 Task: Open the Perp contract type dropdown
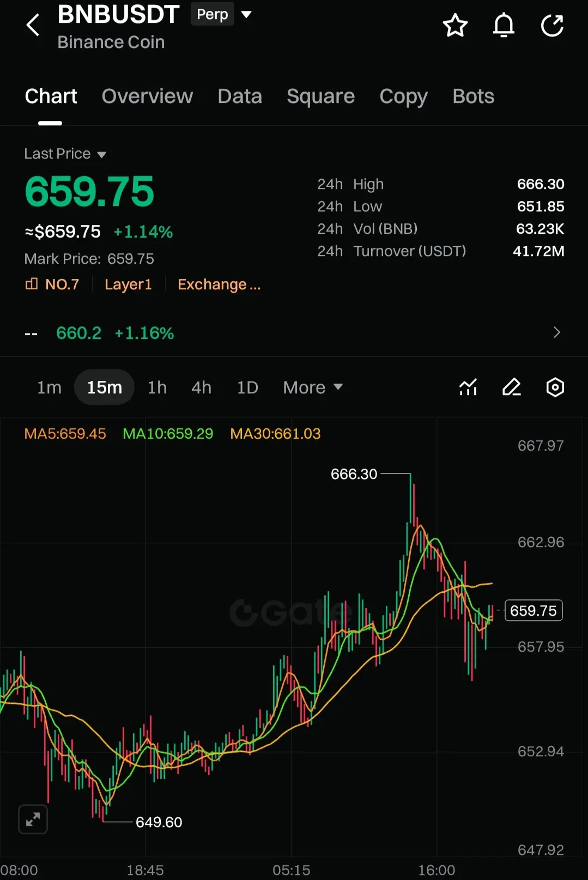[222, 14]
